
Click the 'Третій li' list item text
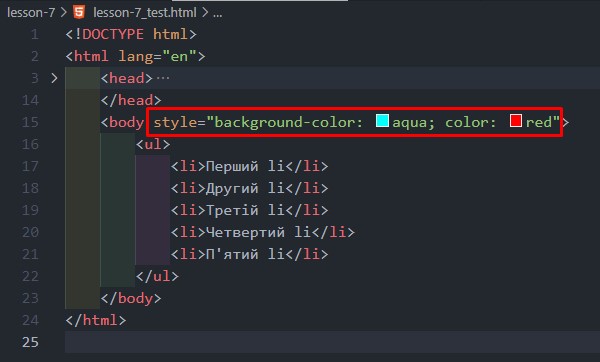click(245, 210)
